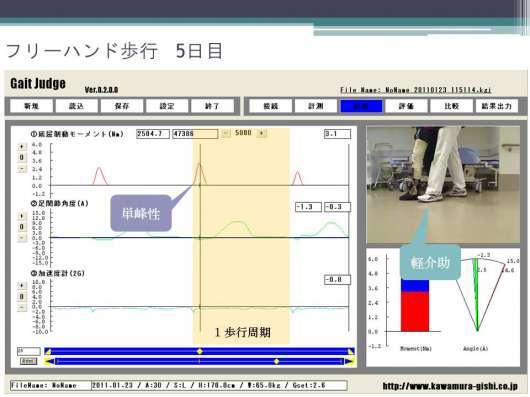530x397 pixels.
Task: Decrease the 5000 value with the left stepper
Action: (x=225, y=133)
